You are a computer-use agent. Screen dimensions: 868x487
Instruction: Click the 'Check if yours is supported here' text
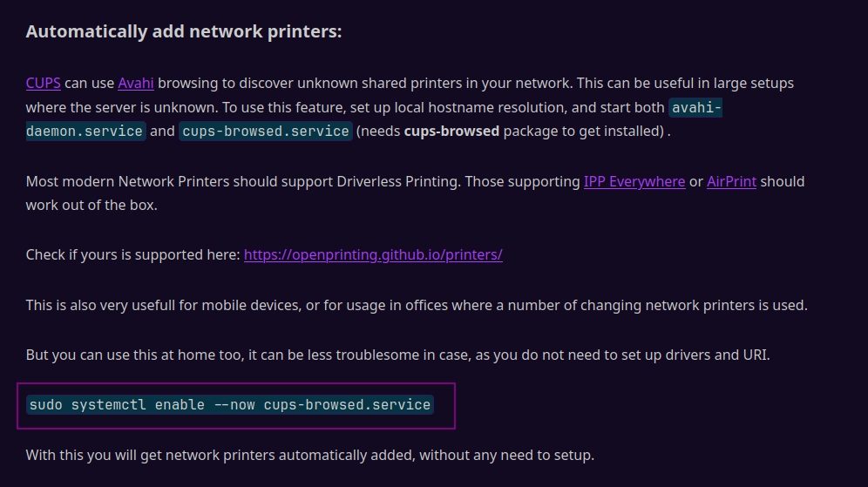(x=132, y=254)
